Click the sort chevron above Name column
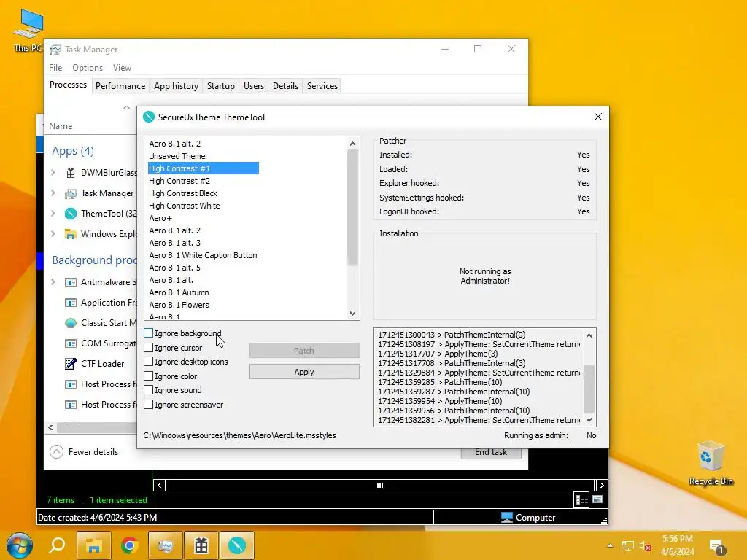 tap(126, 107)
